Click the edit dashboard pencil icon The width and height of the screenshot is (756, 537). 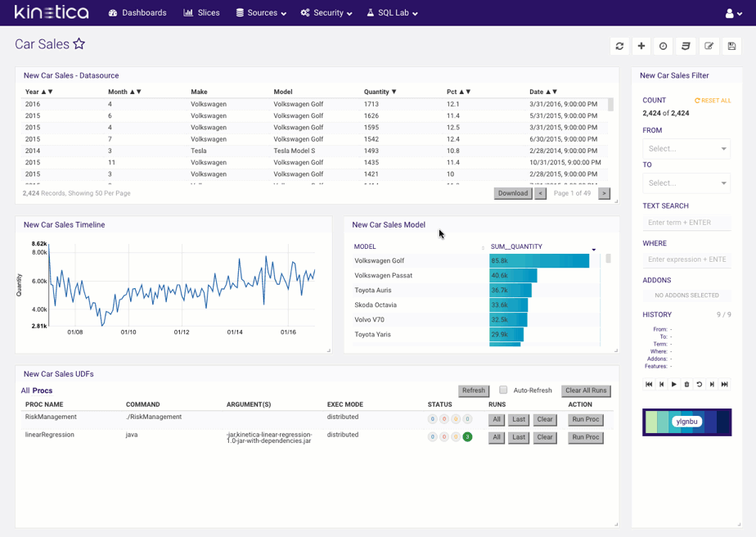(x=709, y=47)
